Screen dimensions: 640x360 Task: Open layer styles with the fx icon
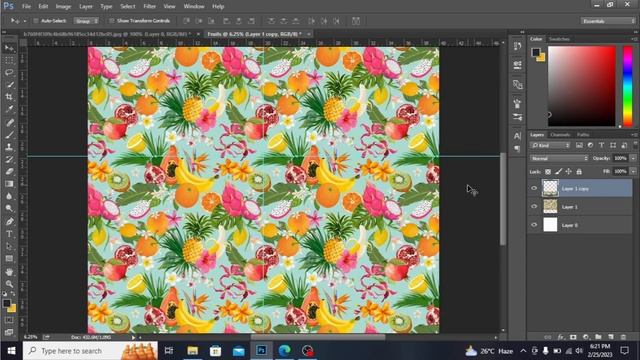[x=561, y=337]
